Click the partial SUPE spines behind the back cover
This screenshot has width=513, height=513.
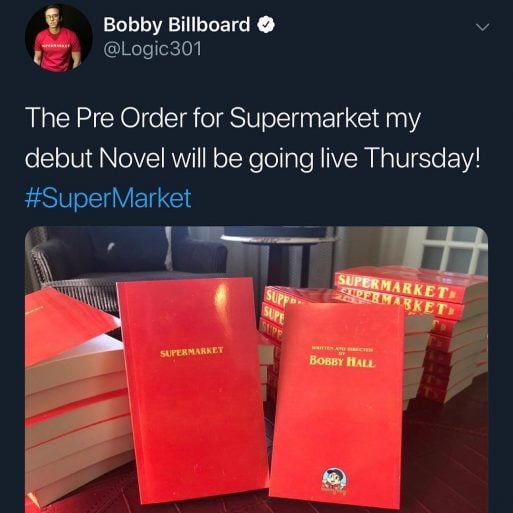[x=273, y=311]
